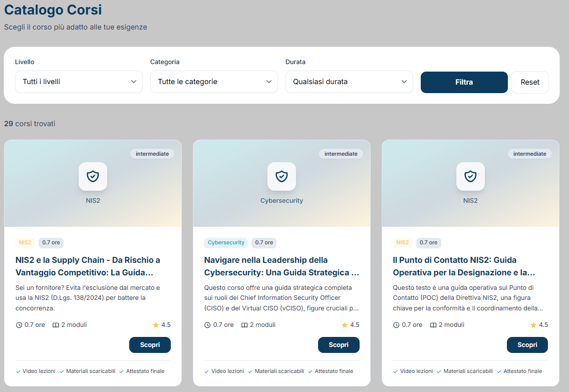Click Reset to clear the filters
The image size is (569, 392).
pyautogui.click(x=529, y=82)
